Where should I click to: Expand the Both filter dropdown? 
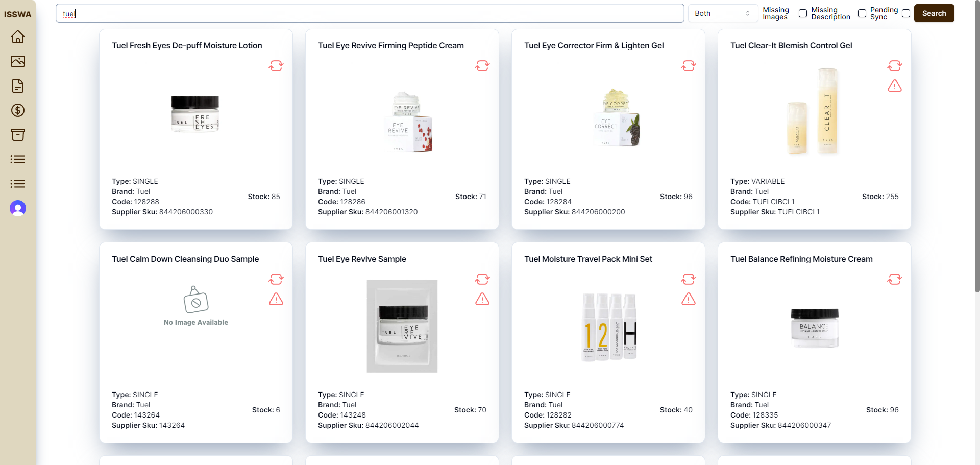[x=722, y=13]
